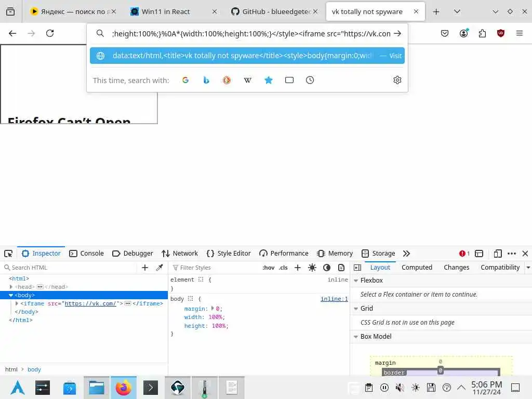Image resolution: width=532 pixels, height=399 pixels.
Task: Search this time with Google
Action: [185, 80]
